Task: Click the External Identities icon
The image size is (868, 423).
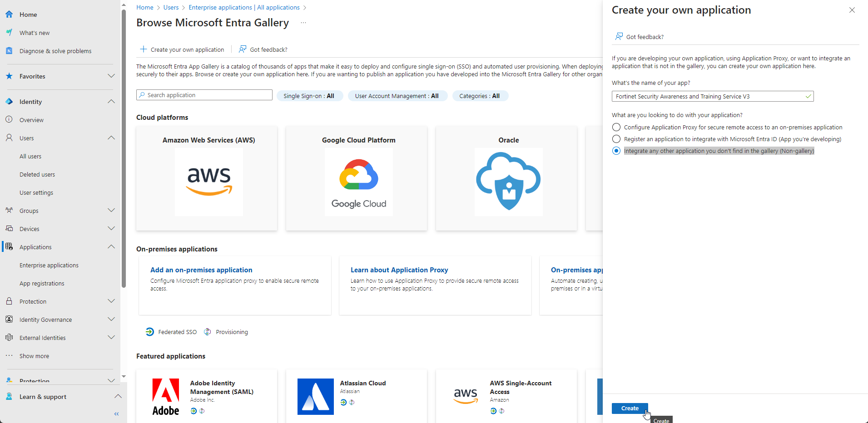Action: [x=9, y=338]
